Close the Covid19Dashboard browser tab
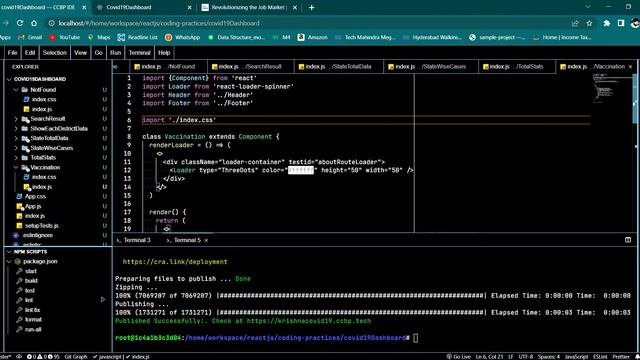640x360 pixels. tap(189, 7)
